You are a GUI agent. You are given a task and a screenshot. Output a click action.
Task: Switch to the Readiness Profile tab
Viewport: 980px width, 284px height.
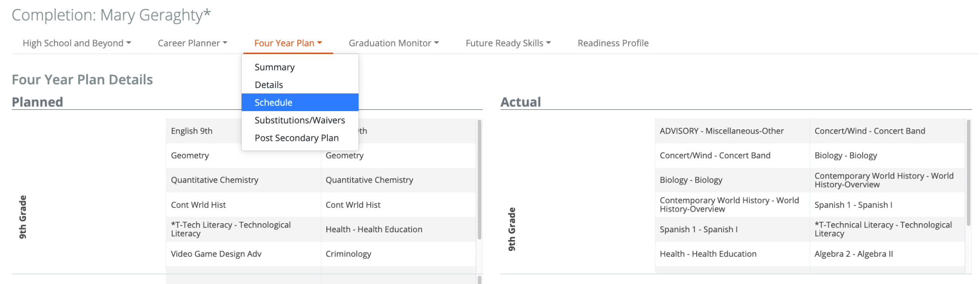pyautogui.click(x=612, y=43)
